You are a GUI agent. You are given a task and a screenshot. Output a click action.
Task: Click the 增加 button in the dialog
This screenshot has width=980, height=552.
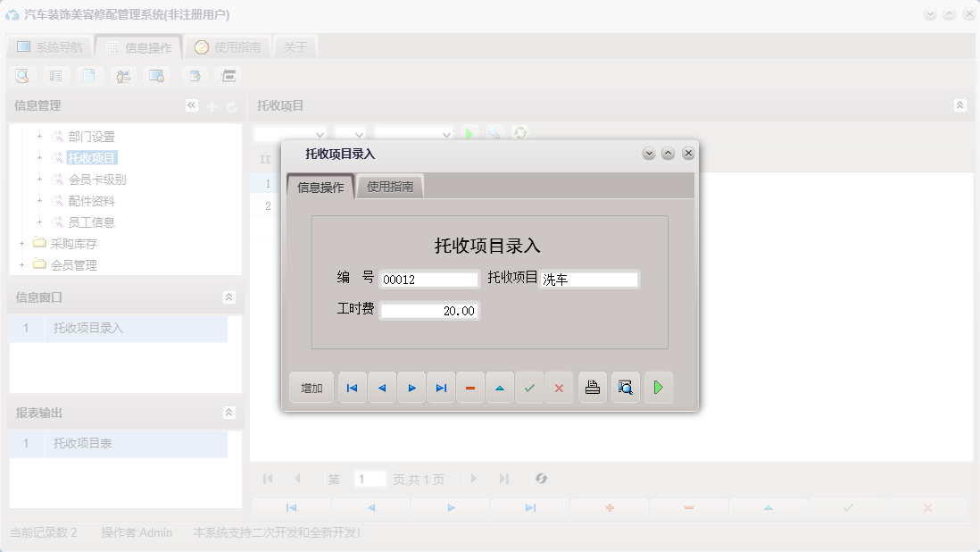pos(311,387)
